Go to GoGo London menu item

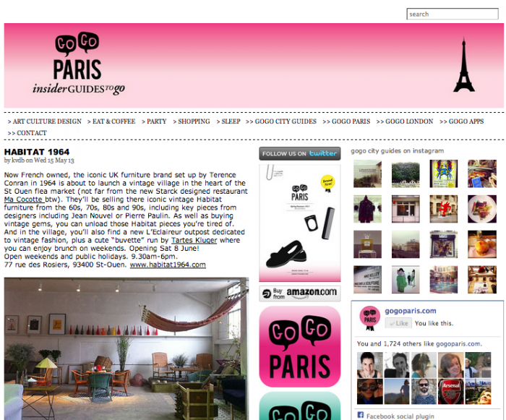coord(405,121)
